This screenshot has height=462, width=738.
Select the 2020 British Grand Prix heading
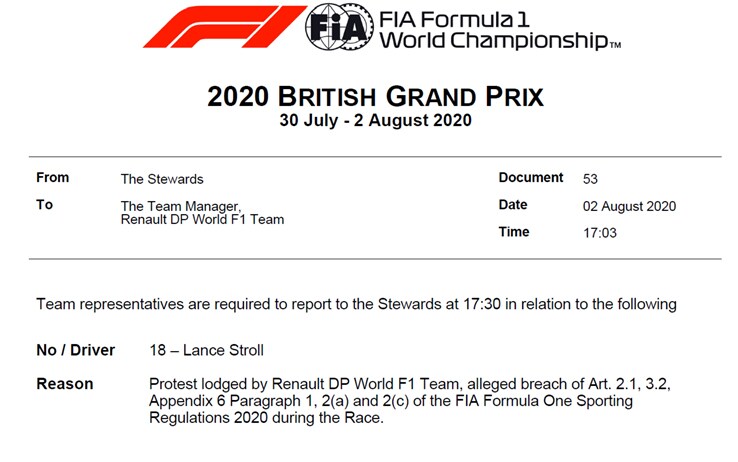pyautogui.click(x=375, y=97)
